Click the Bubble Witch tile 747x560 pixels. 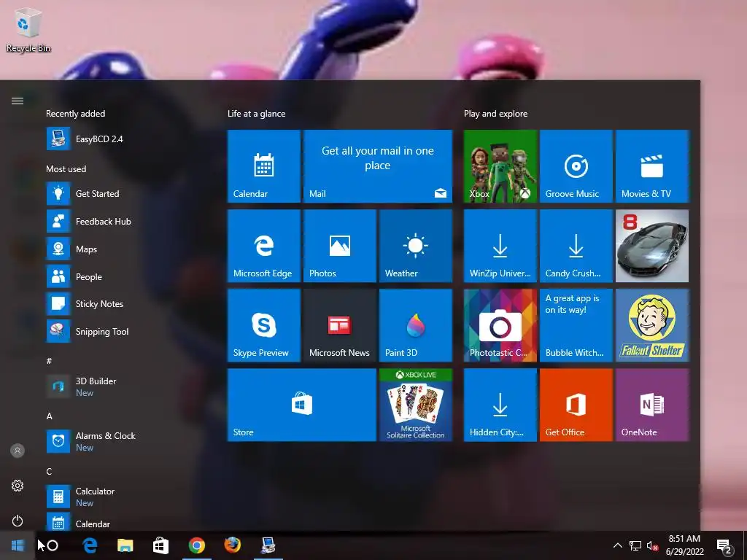pos(576,325)
